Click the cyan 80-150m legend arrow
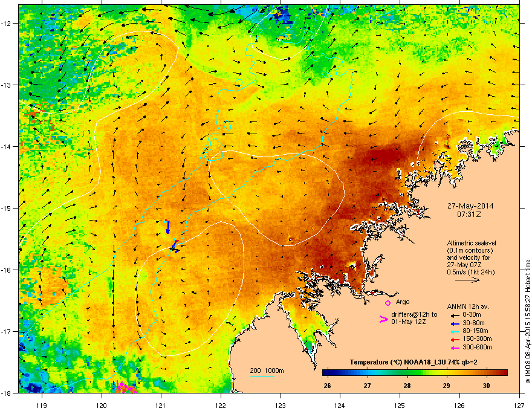 (455, 331)
